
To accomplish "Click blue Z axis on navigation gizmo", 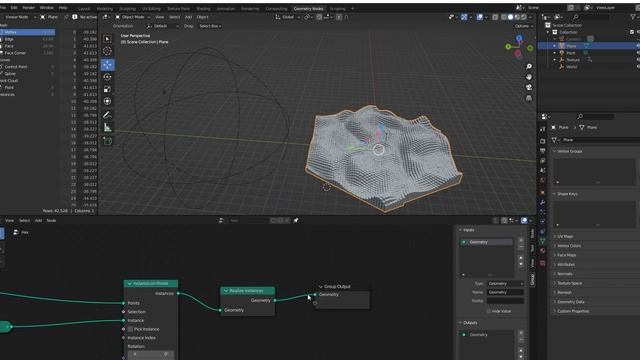I will 519,38.
